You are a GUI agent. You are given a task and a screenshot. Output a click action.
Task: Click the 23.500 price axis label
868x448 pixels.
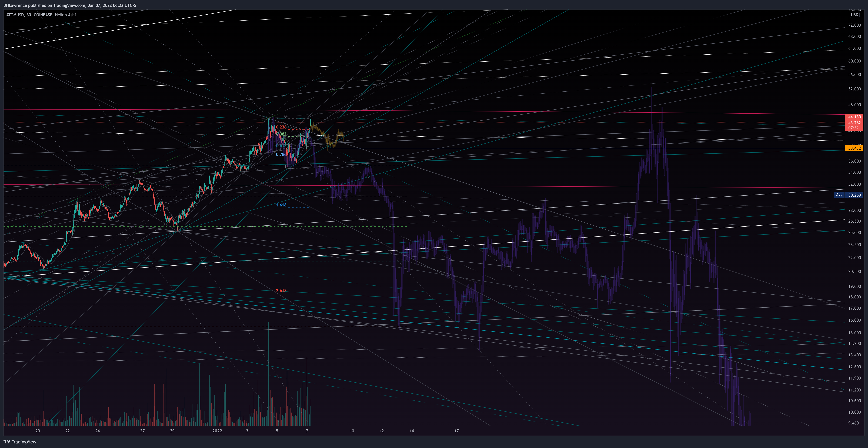tap(854, 245)
